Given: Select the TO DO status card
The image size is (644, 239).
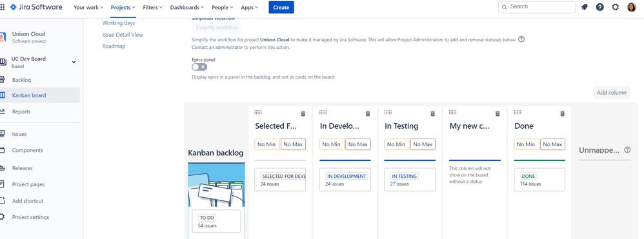Looking at the screenshot, I should [216, 221].
